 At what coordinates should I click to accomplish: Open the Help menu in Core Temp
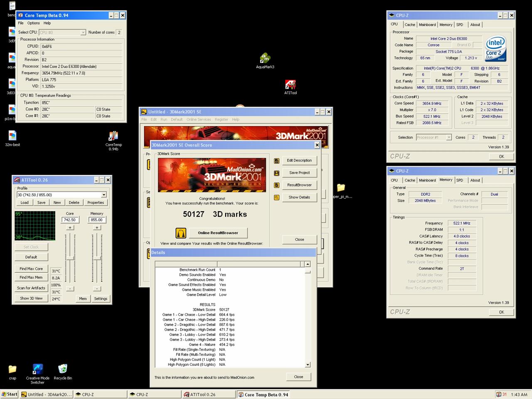(47, 23)
